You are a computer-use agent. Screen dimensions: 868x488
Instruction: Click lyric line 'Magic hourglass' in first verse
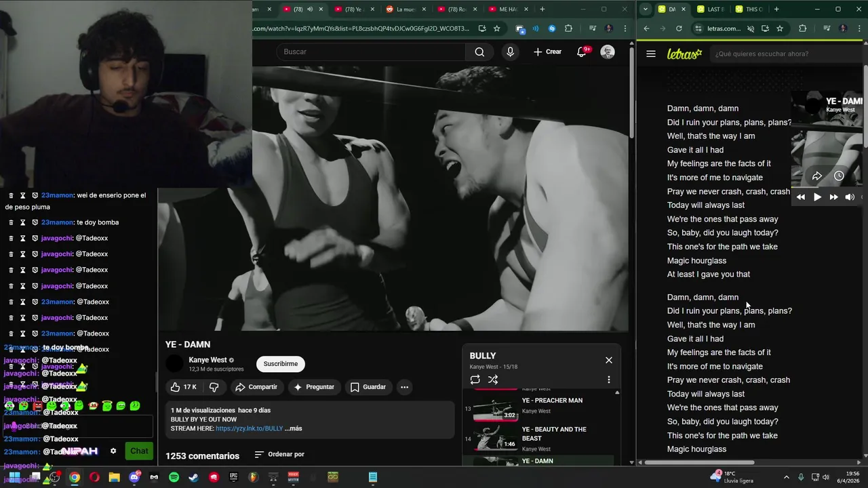click(x=696, y=260)
